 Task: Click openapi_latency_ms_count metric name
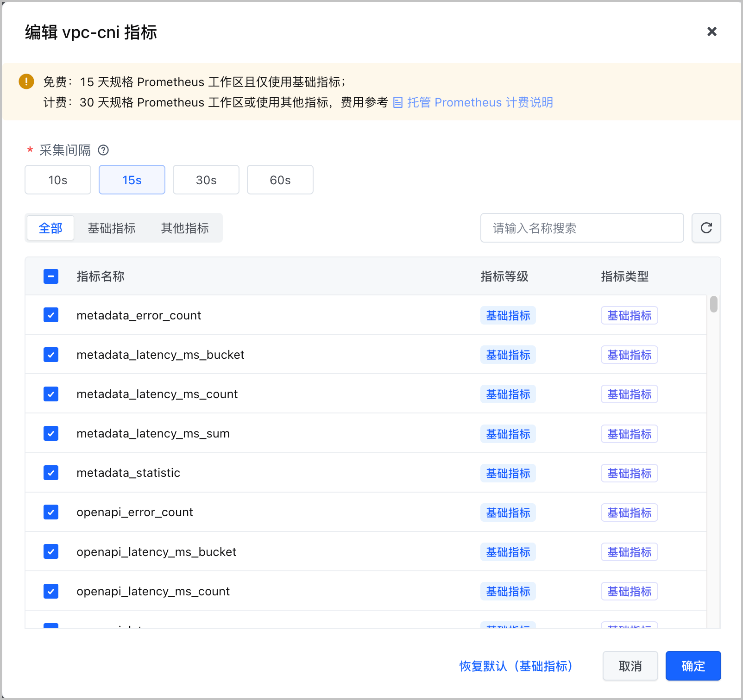pyautogui.click(x=153, y=591)
